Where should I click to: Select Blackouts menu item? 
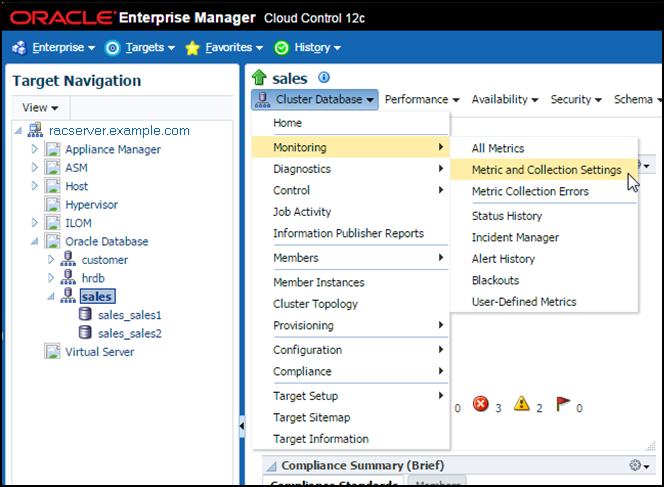pos(544,280)
